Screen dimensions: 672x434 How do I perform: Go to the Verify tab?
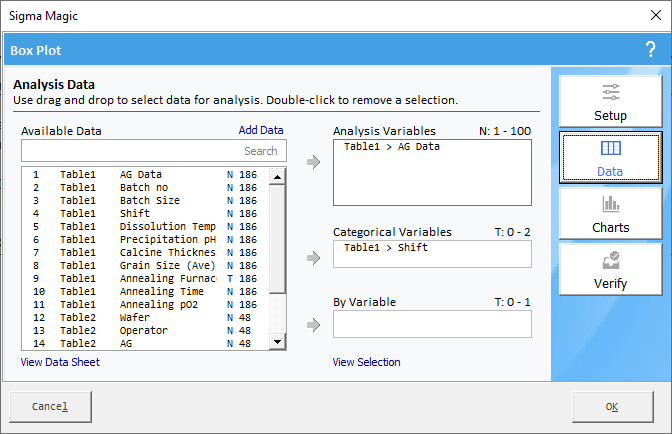(610, 270)
